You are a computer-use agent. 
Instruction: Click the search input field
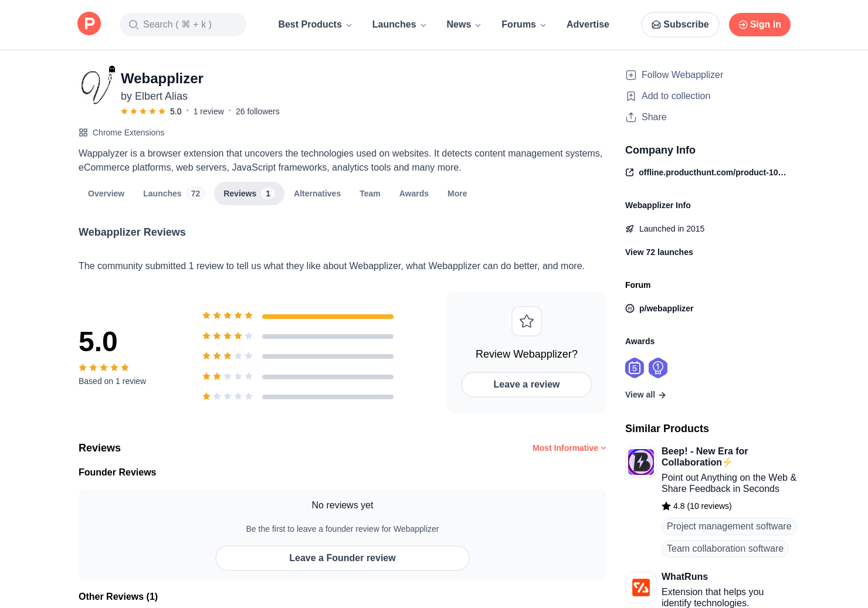183,25
